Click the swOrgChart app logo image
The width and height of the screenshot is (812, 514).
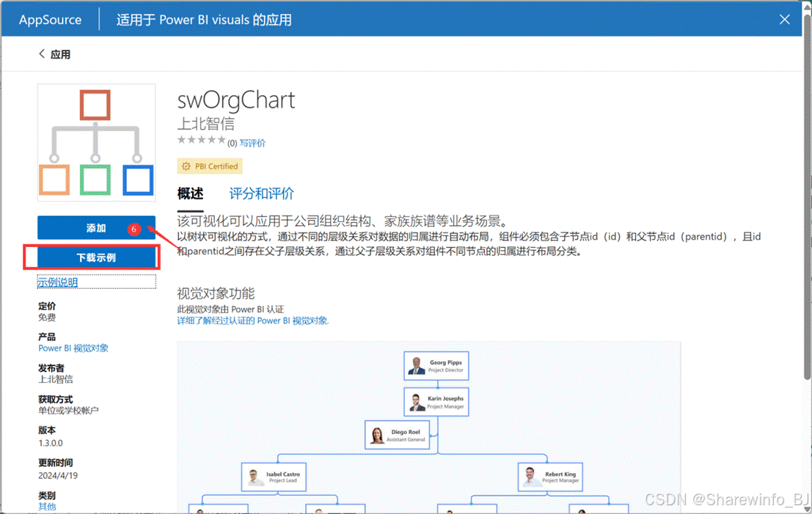(x=96, y=142)
